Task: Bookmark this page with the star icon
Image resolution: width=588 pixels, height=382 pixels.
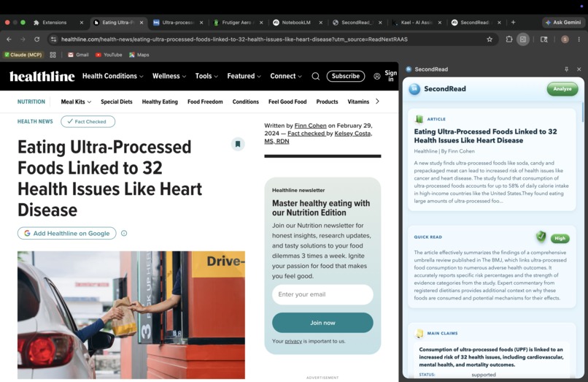Action: click(490, 39)
